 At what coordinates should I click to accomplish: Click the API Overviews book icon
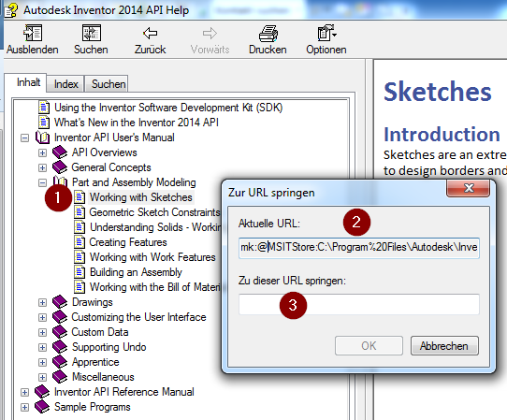click(60, 152)
